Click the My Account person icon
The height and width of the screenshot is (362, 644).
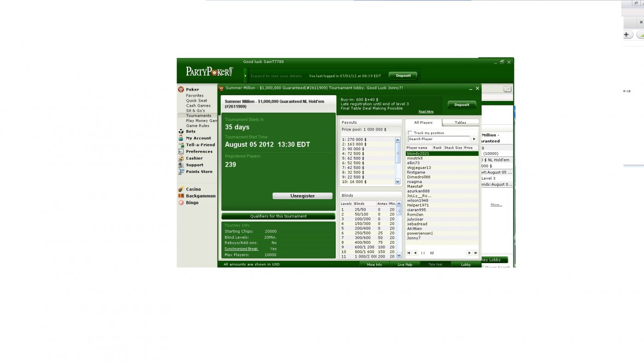[181, 138]
